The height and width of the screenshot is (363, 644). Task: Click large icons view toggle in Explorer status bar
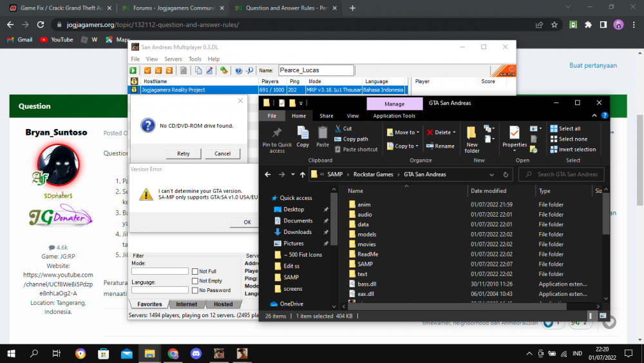tap(603, 316)
